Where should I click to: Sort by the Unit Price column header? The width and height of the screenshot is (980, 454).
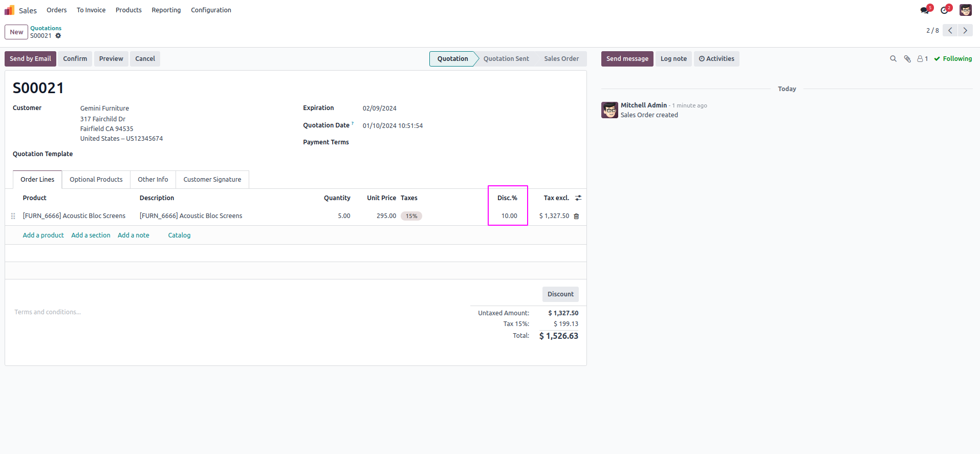point(381,198)
